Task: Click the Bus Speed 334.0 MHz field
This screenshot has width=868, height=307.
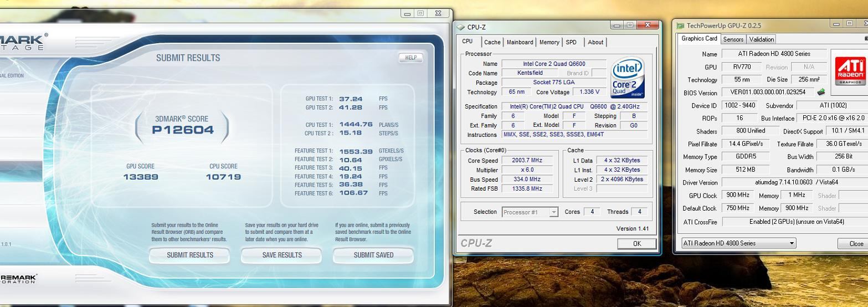Action: (527, 180)
